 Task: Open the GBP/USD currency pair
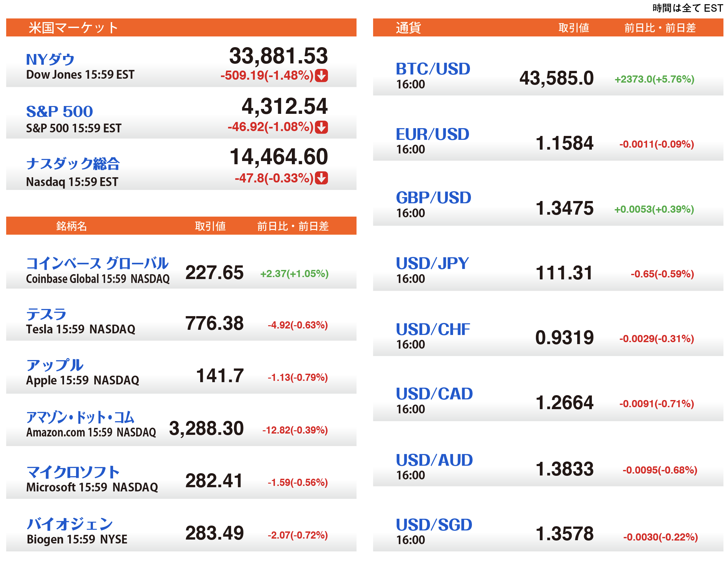click(433, 198)
